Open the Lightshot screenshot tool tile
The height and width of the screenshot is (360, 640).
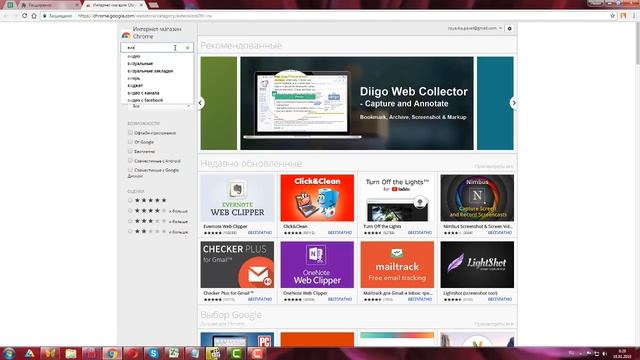pyautogui.click(x=477, y=271)
